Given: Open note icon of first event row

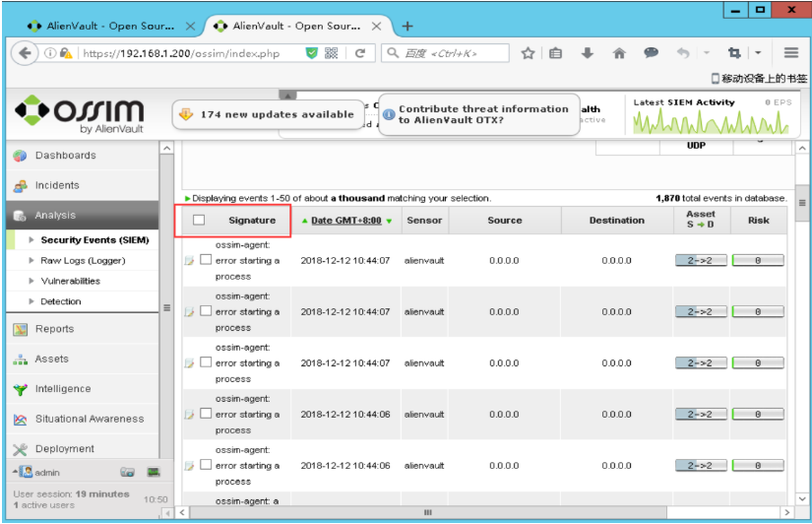Looking at the screenshot, I should (189, 260).
